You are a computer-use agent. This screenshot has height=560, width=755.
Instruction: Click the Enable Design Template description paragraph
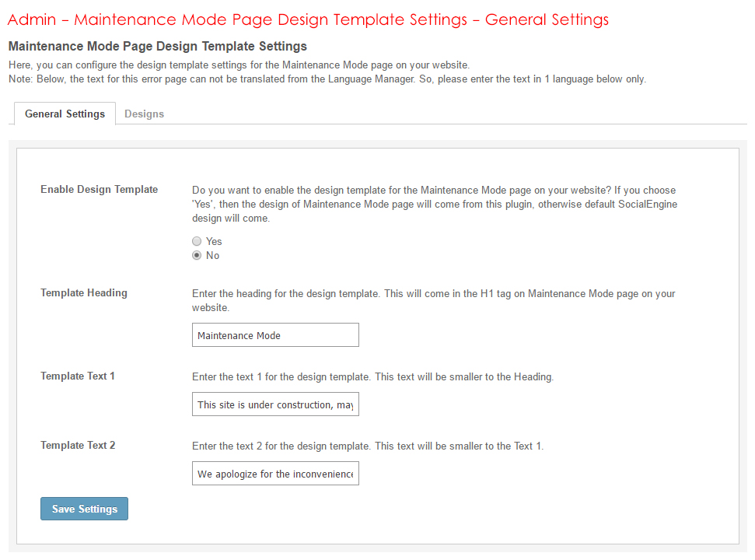coord(433,204)
